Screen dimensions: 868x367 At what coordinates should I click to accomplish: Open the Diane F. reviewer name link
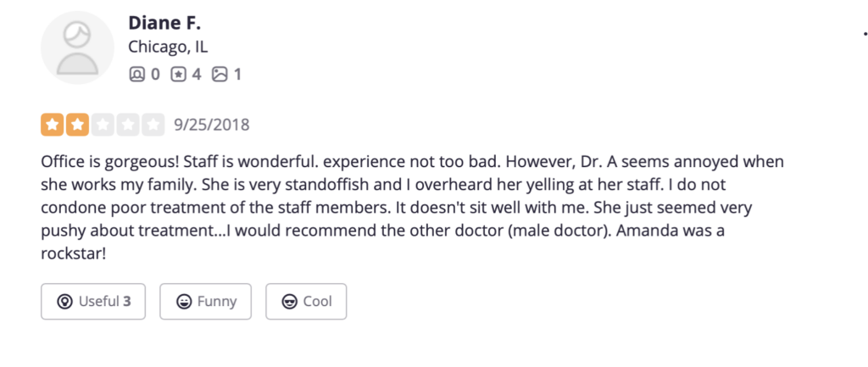(x=164, y=23)
